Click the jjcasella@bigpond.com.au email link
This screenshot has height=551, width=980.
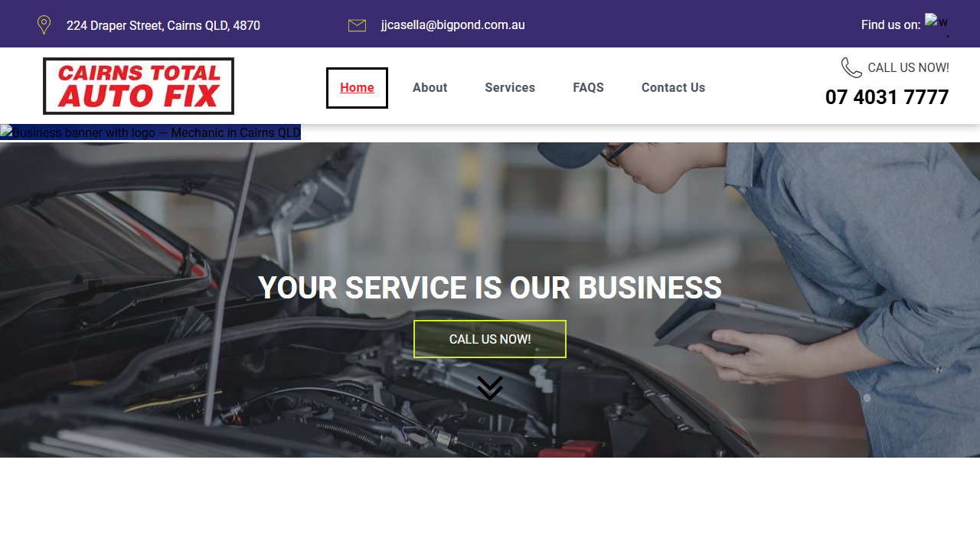pos(453,25)
